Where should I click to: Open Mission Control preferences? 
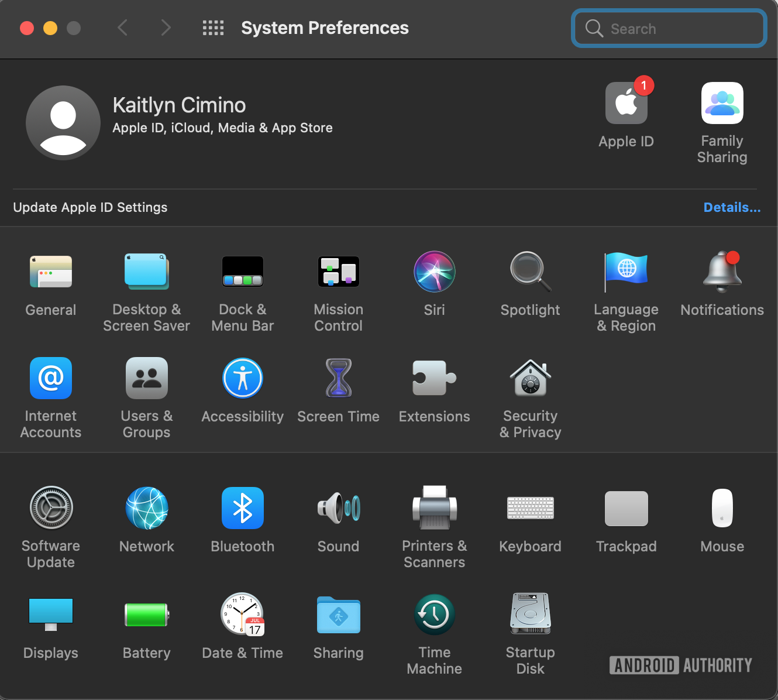coord(338,272)
